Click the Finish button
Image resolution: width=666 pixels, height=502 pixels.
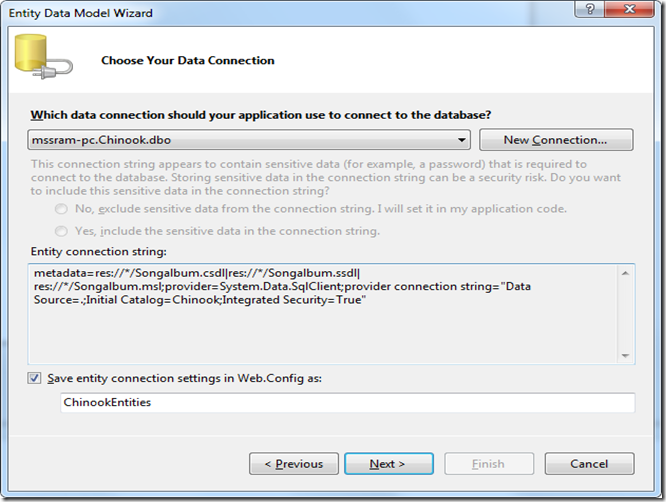coord(488,464)
